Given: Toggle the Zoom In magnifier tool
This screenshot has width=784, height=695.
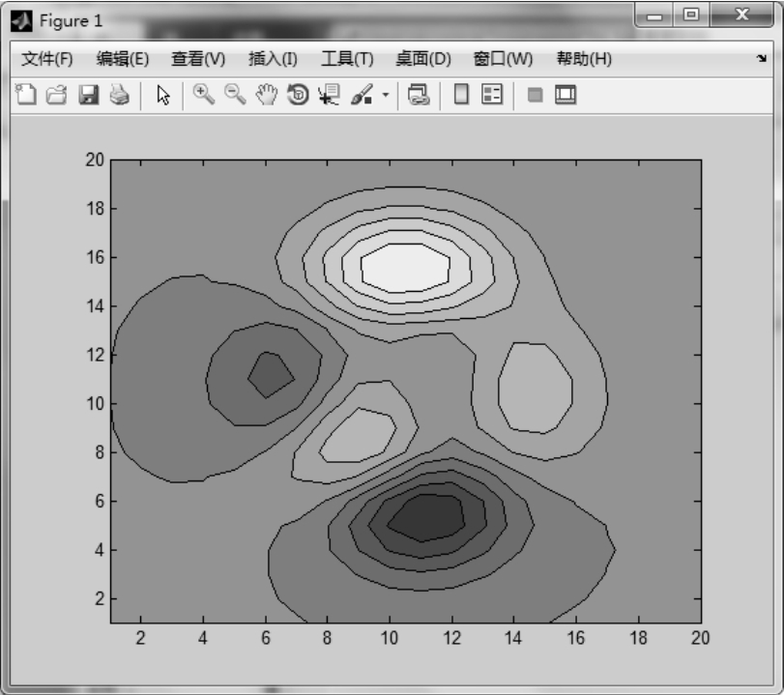Looking at the screenshot, I should pos(203,95).
